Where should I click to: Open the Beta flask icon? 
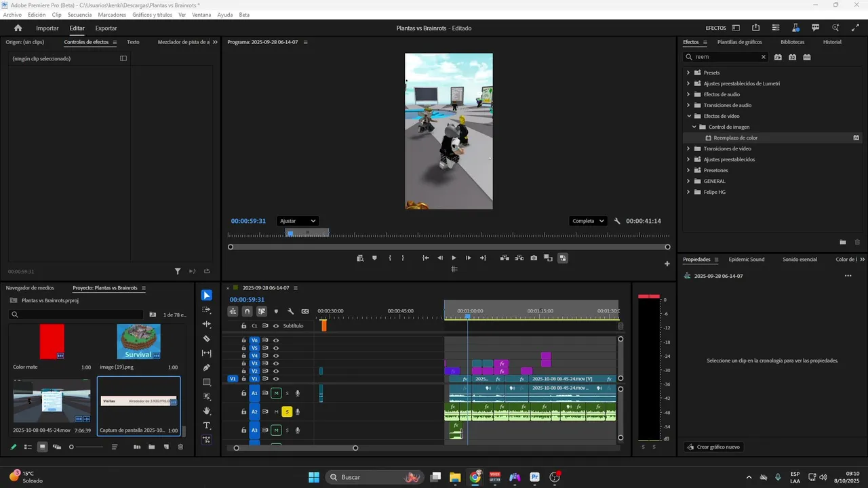795,28
